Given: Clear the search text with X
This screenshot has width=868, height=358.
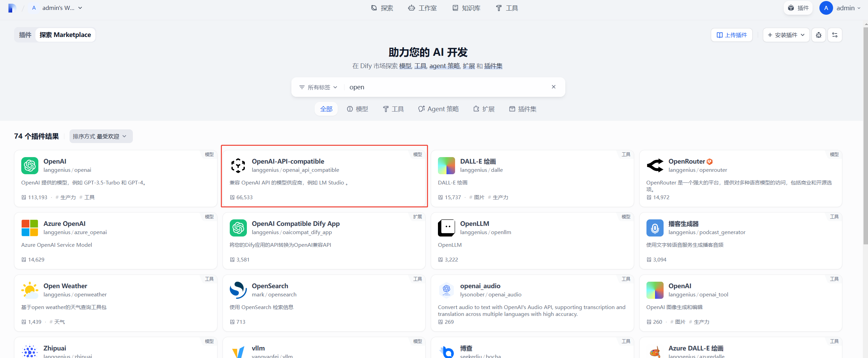Looking at the screenshot, I should point(554,87).
